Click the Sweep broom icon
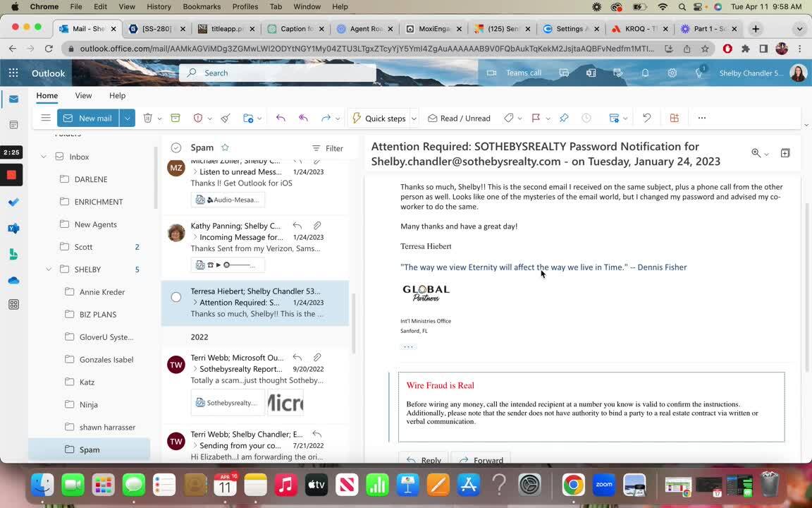Viewport: 812px width, 508px height. pos(226,118)
